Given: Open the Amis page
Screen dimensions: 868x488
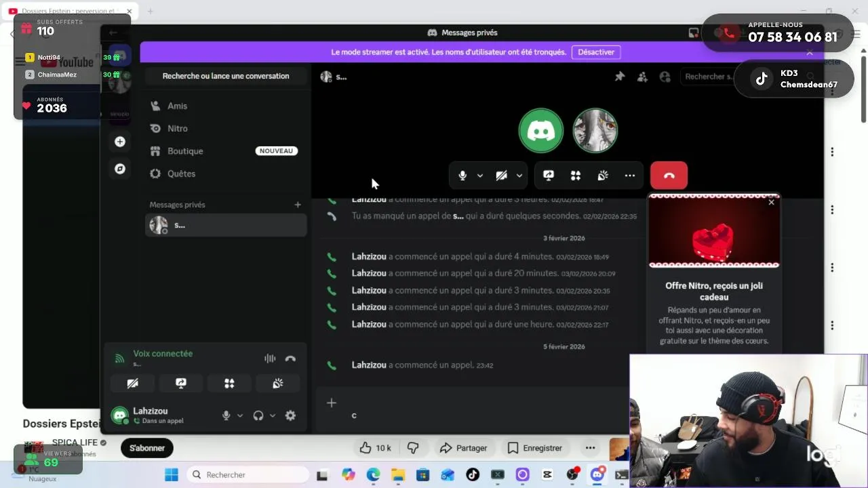Looking at the screenshot, I should click(x=226, y=106).
